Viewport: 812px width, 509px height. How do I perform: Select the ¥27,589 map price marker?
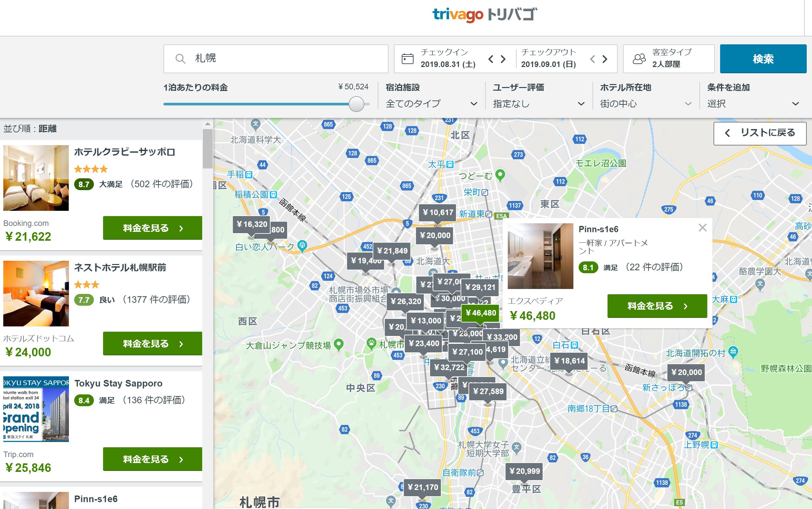tap(488, 391)
